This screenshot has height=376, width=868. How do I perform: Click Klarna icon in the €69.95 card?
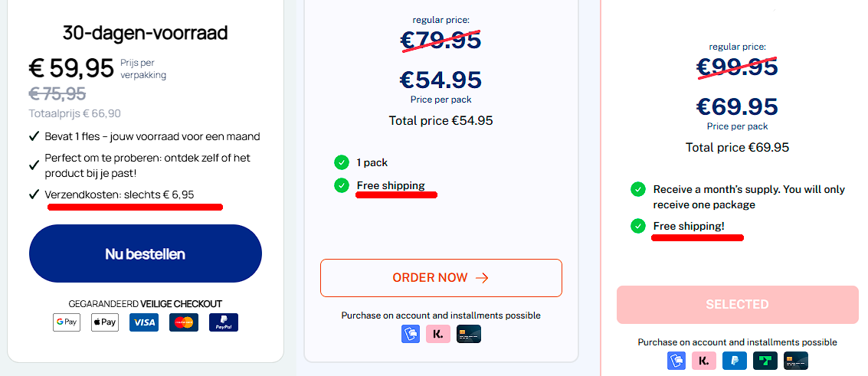[704, 361]
